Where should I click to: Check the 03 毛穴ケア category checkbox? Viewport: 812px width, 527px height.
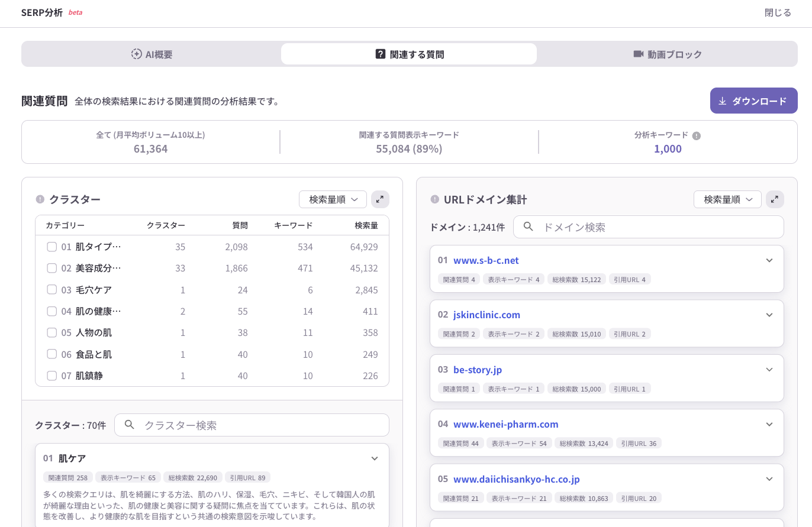point(51,290)
